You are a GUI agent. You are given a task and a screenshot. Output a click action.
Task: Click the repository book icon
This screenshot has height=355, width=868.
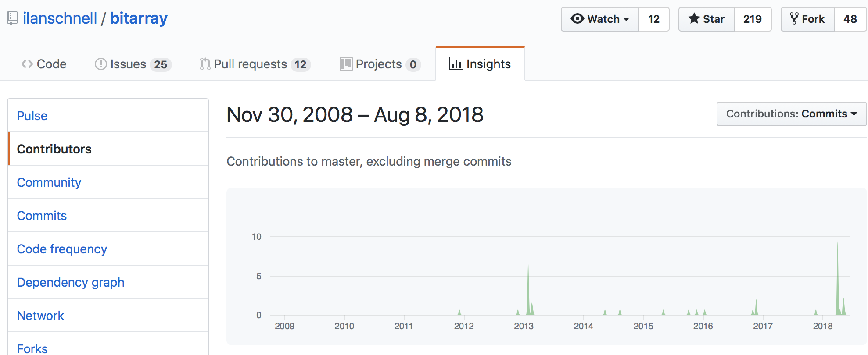tap(12, 18)
